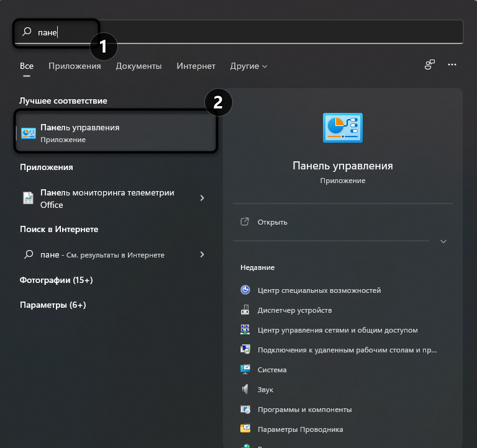Open the Панель управления best match result
This screenshot has height=448, width=477.
coord(116,132)
